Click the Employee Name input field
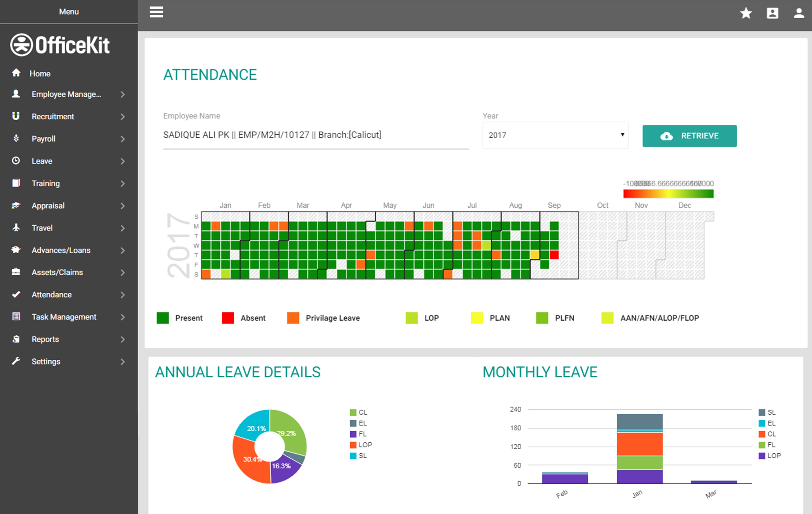Viewport: 812px width, 514px height. 316,135
